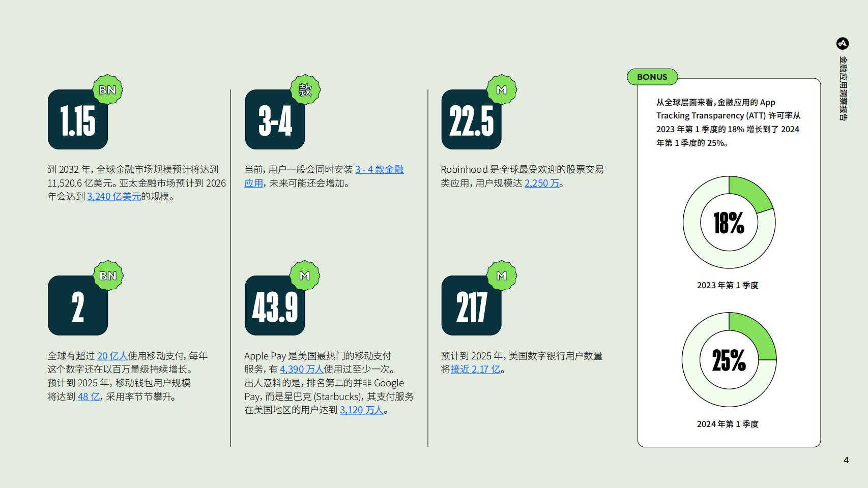
Task: Click the green BONUS label
Action: (652, 77)
